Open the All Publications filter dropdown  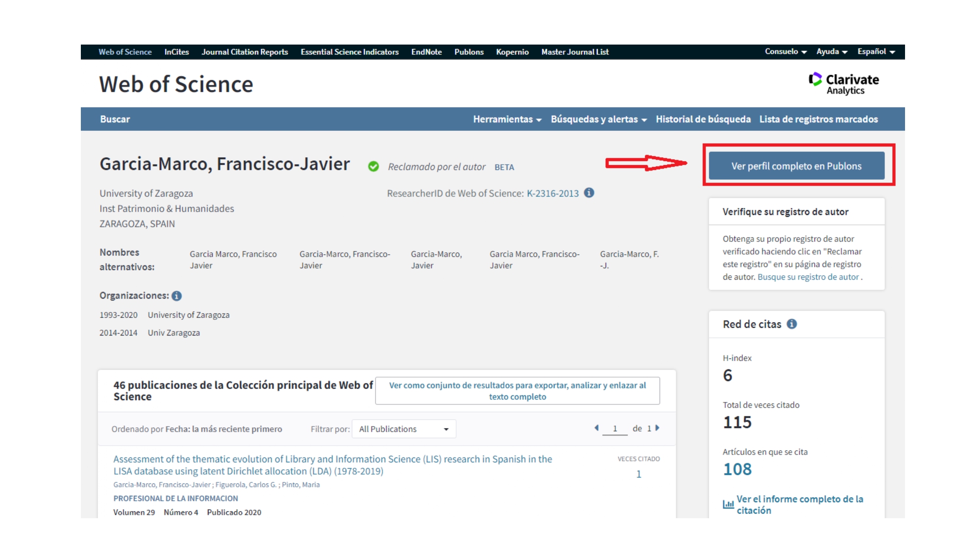click(x=404, y=429)
